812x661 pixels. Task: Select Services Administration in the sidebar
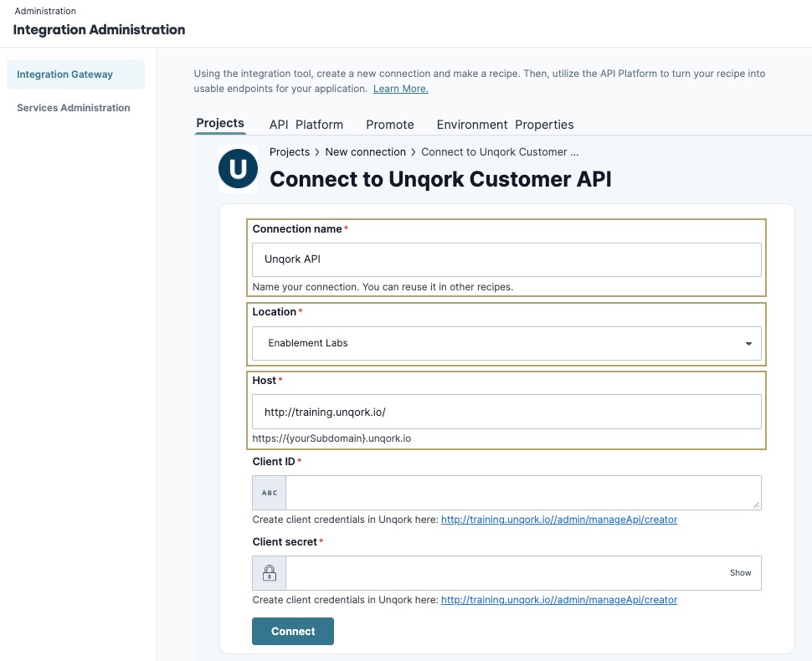74,108
